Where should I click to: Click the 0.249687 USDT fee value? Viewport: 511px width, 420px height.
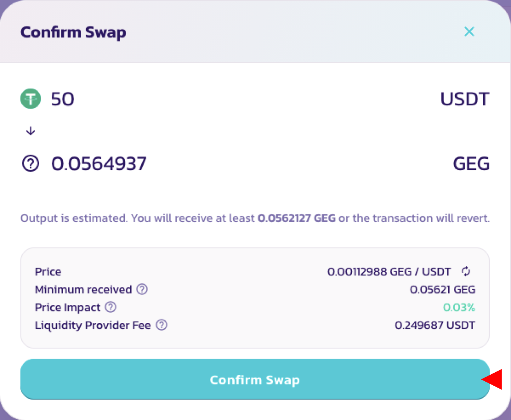(x=435, y=325)
